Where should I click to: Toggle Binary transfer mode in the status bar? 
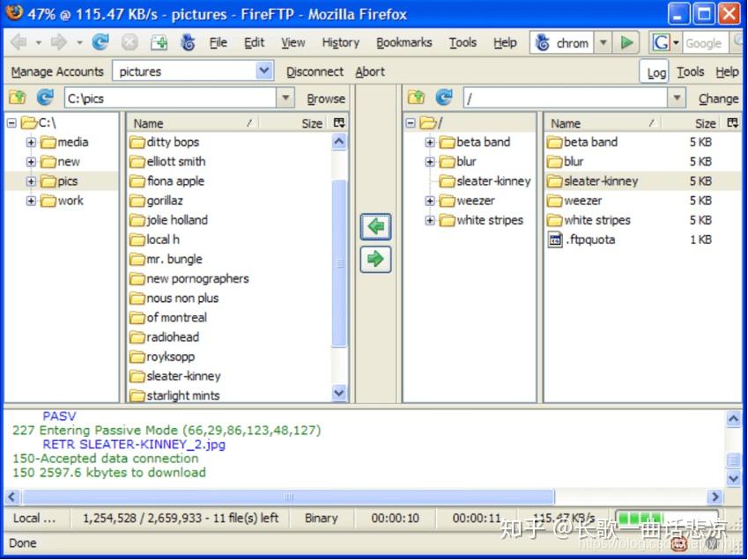(x=322, y=518)
